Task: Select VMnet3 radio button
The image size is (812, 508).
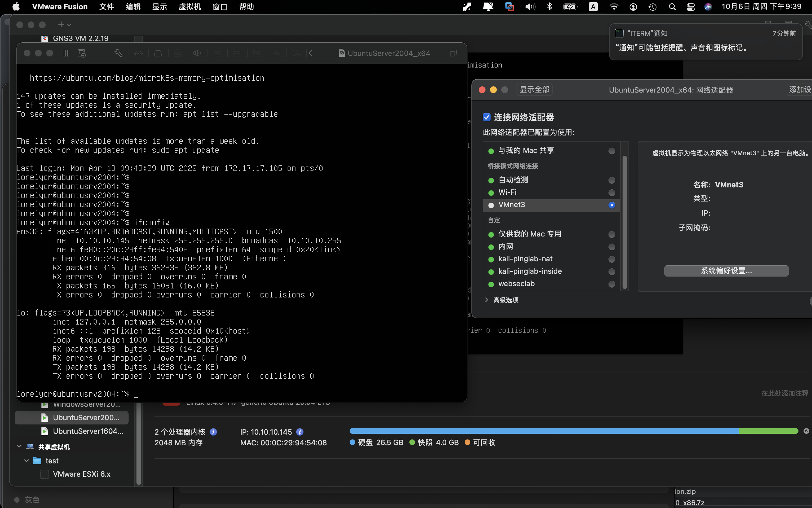Action: [x=611, y=205]
